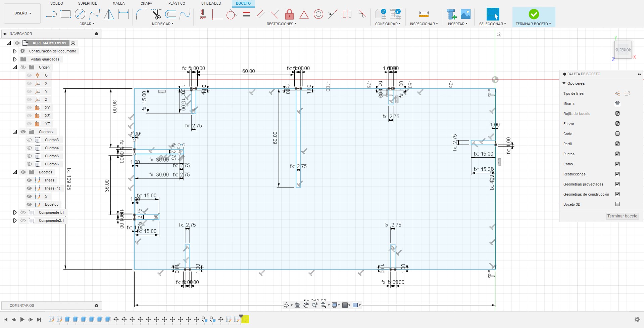This screenshot has height=328, width=644.
Task: Switch to the SOLIDO tab
Action: [x=57, y=3]
